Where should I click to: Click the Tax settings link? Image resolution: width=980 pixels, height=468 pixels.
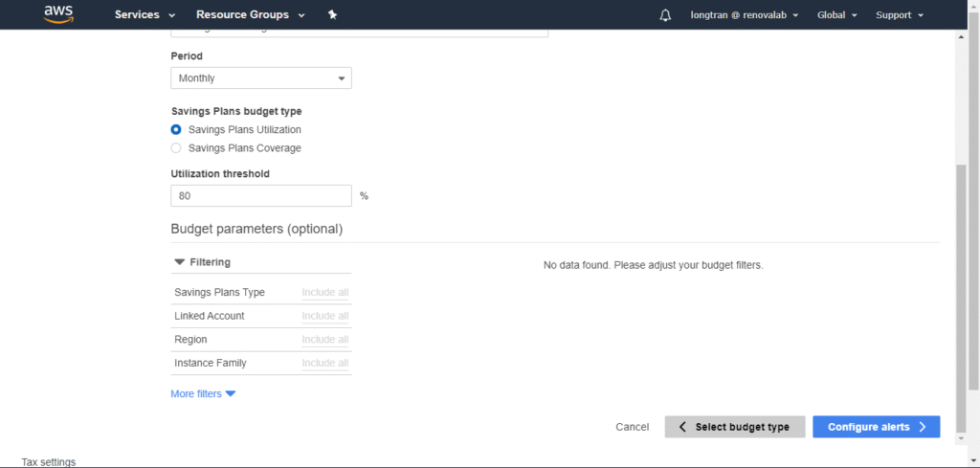point(49,461)
